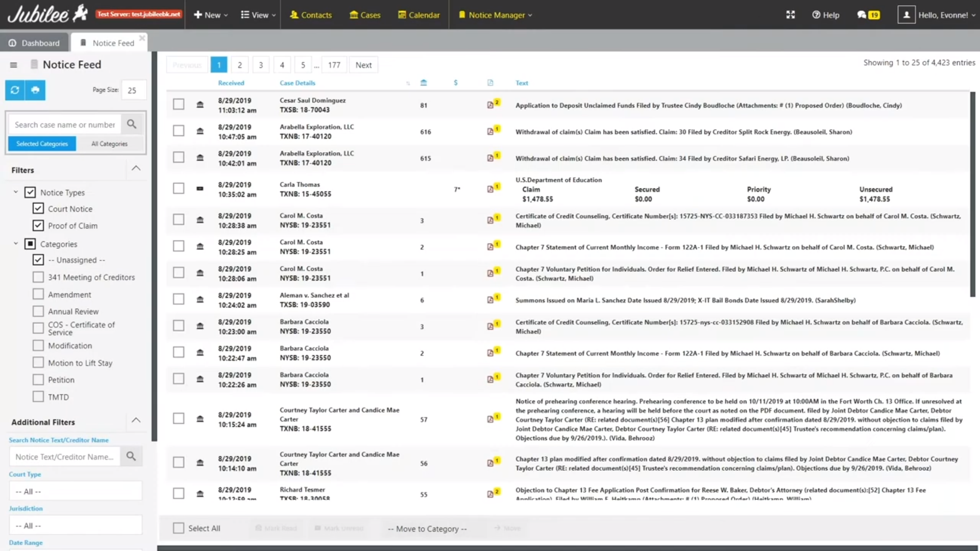Click the hamburger menu icon beside Notice Feed
The image size is (980, 551).
pyautogui.click(x=14, y=65)
